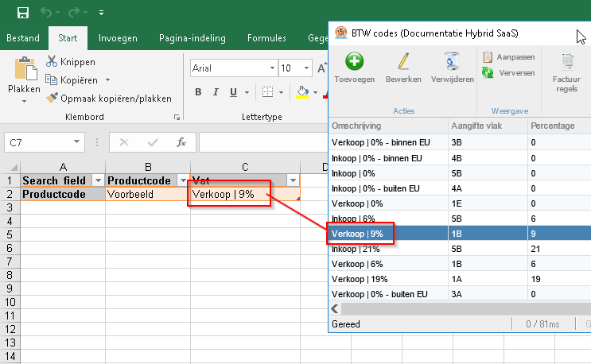Switch to the Invoegen ribbon tab
The image size is (591, 364).
click(118, 38)
